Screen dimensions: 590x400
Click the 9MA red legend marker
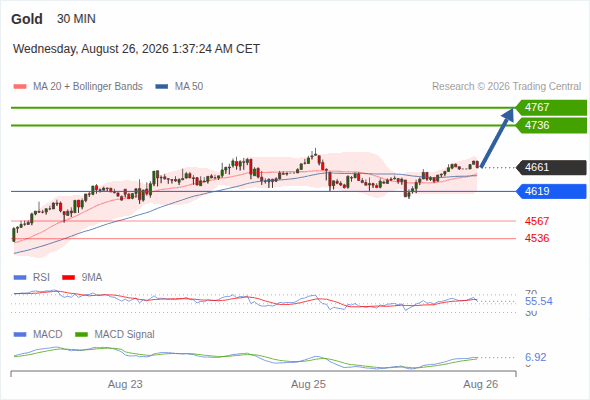[68, 278]
